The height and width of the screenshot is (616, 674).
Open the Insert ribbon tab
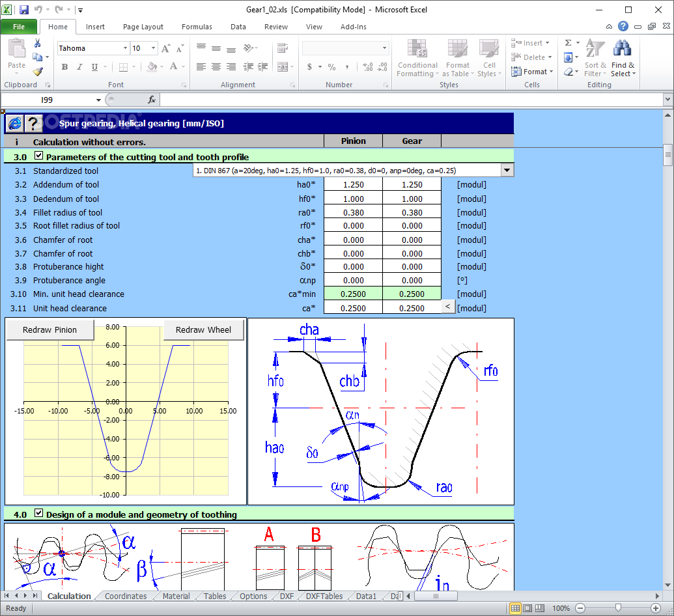(95, 27)
